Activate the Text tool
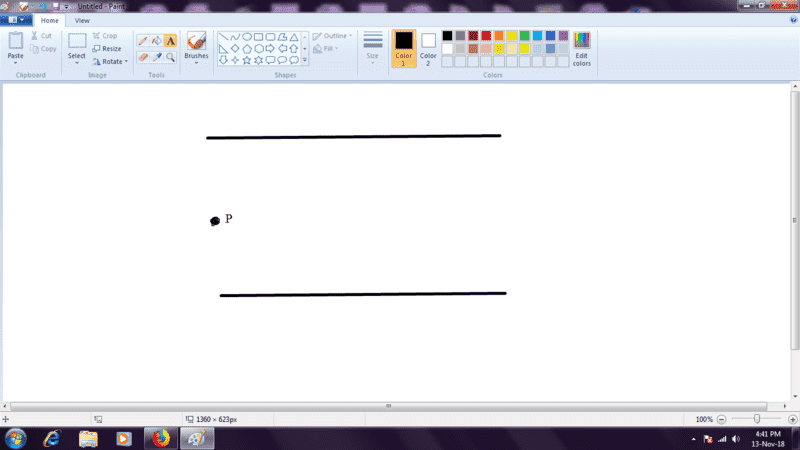This screenshot has height=450, width=800. click(x=170, y=41)
